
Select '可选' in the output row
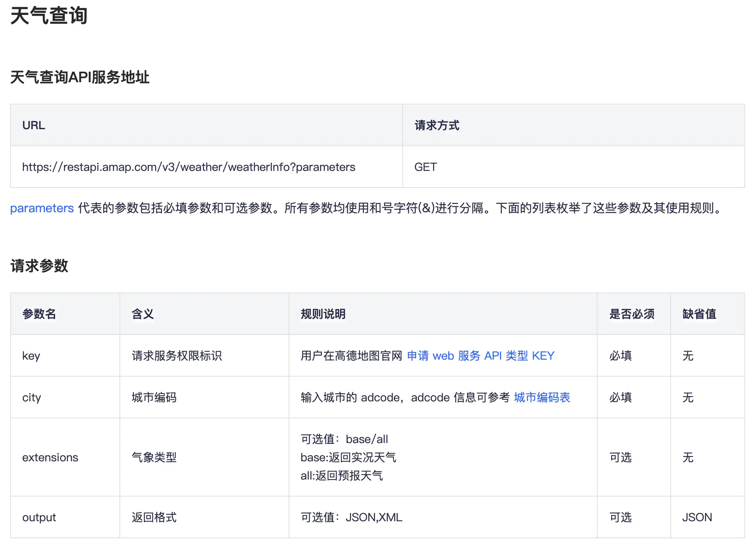(620, 517)
